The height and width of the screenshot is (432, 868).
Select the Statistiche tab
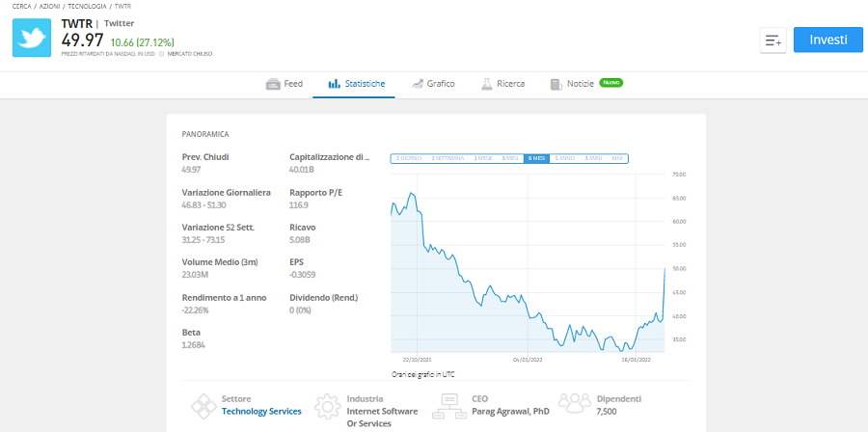point(357,84)
